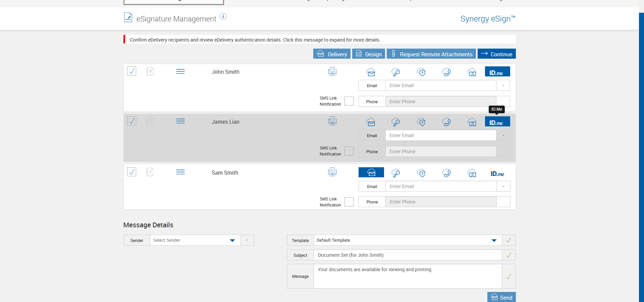This screenshot has height=302, width=644.
Task: Switch to the Delivery tab
Action: point(332,54)
